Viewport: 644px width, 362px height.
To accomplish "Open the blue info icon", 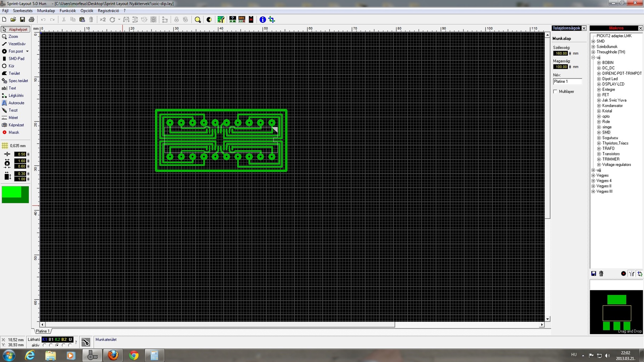I will tap(263, 20).
